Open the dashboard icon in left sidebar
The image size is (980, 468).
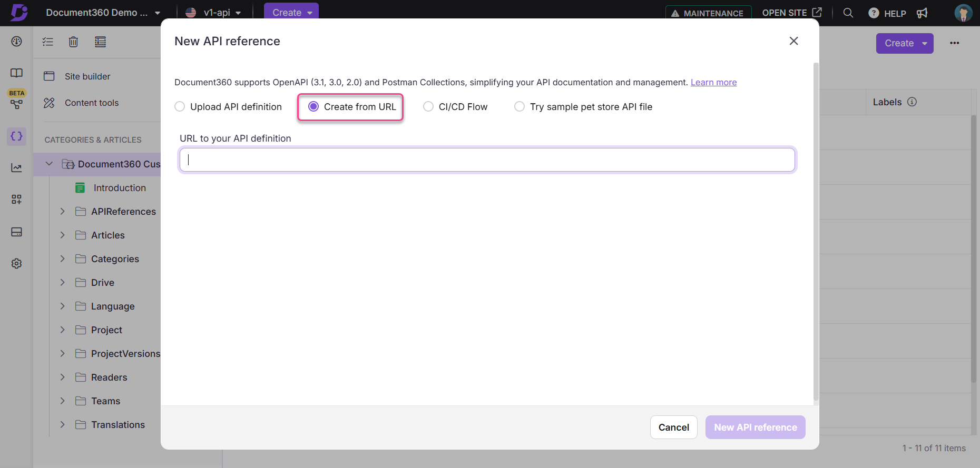point(17,41)
